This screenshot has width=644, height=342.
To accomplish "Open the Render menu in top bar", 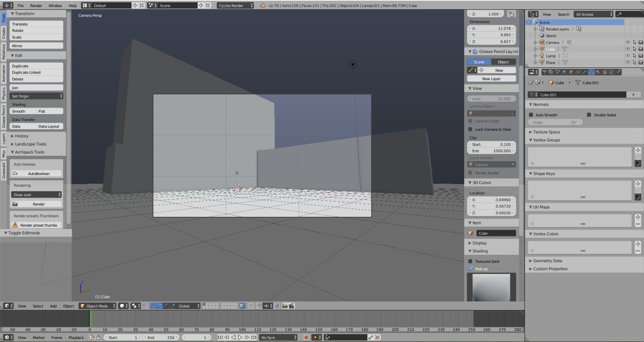I will (36, 6).
